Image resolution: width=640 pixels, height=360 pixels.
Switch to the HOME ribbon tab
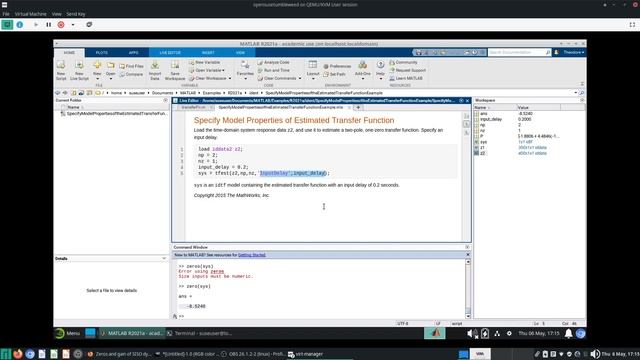[69, 53]
